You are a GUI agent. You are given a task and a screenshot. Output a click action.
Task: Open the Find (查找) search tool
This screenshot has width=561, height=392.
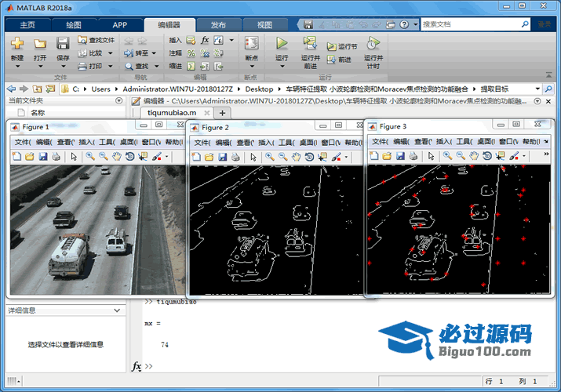(137, 66)
